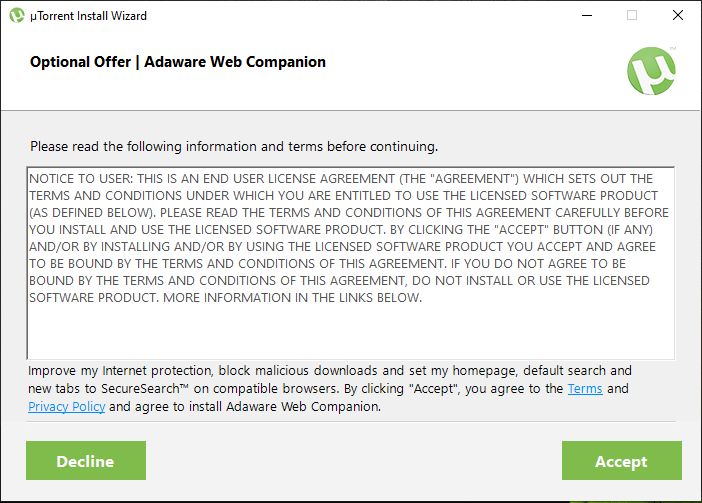This screenshot has width=702, height=503.
Task: Minimize the Install Wizard window
Action: coord(587,16)
